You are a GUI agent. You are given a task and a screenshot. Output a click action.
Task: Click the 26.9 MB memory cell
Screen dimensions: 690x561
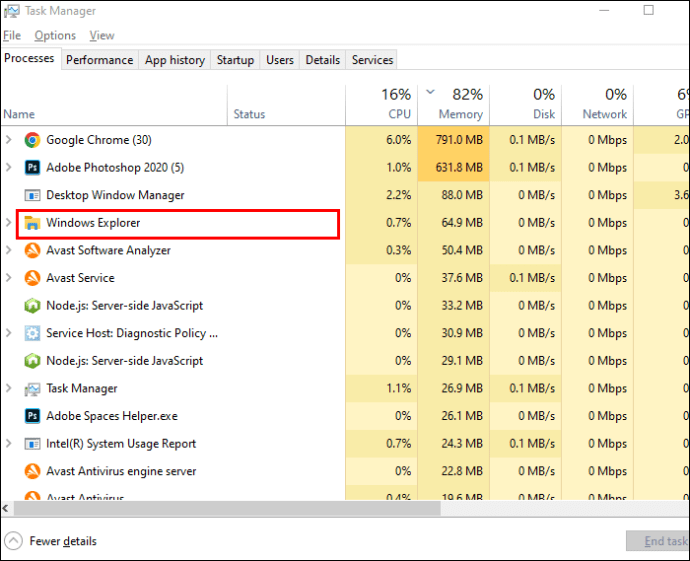click(x=453, y=388)
